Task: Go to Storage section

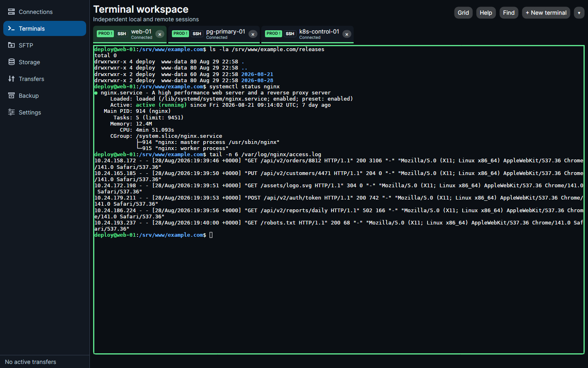Action: pyautogui.click(x=45, y=62)
